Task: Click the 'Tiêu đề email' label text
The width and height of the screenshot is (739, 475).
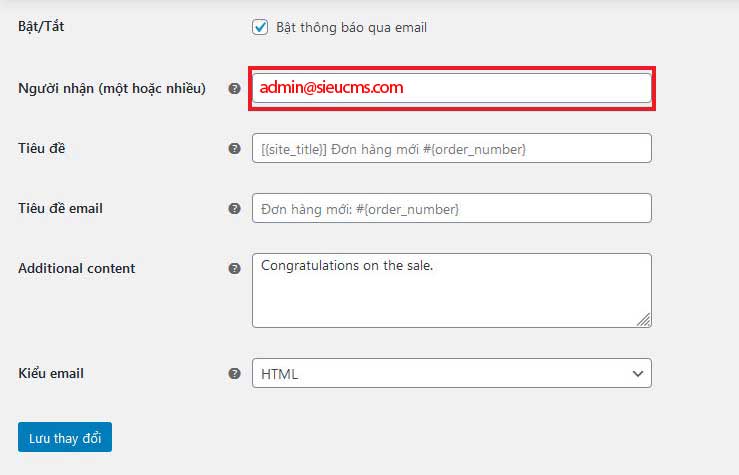Action: (x=60, y=208)
